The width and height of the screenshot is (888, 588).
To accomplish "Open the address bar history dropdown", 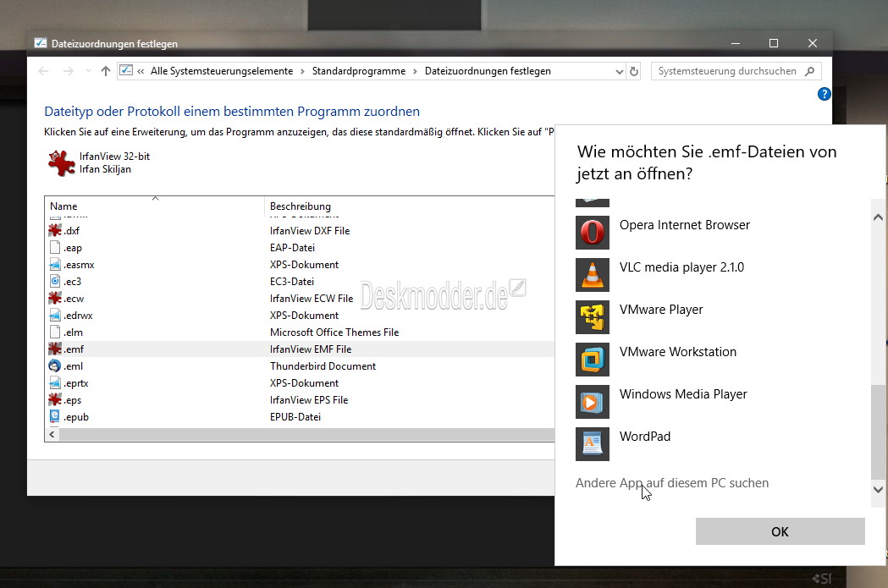I will coord(619,71).
